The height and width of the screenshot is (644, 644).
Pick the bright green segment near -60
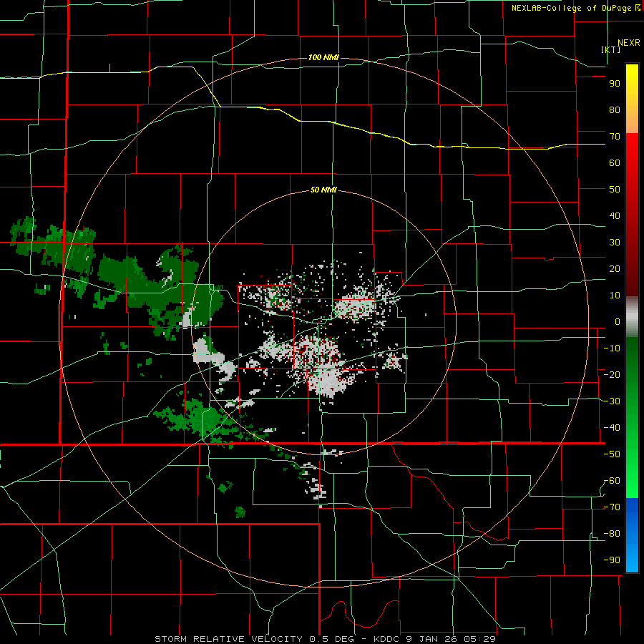pyautogui.click(x=632, y=484)
